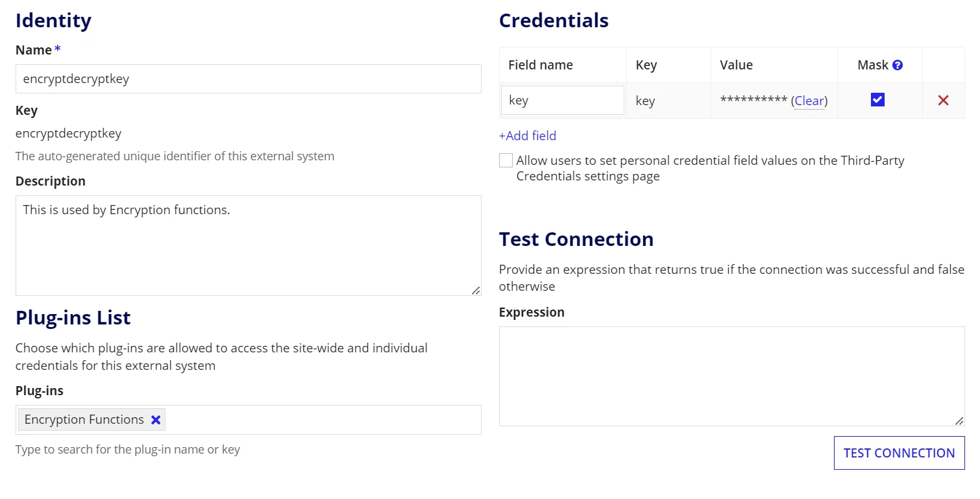
Task: Add a new credential field
Action: pos(528,136)
